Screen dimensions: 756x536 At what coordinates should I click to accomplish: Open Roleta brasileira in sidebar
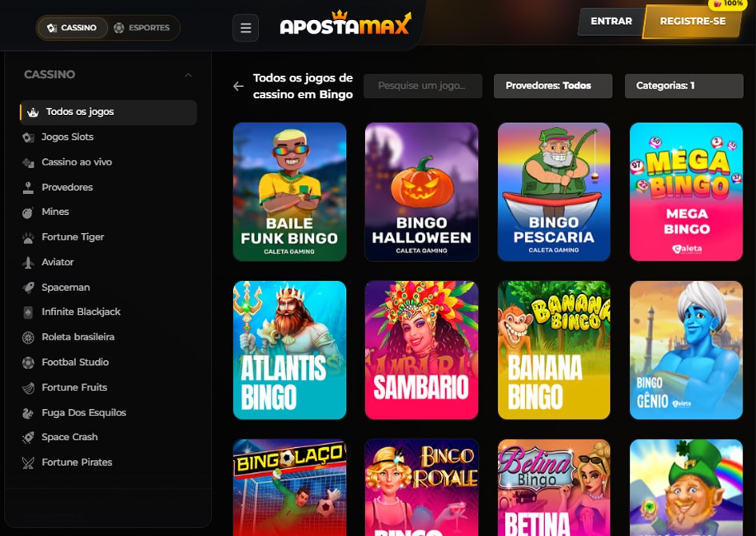(78, 337)
